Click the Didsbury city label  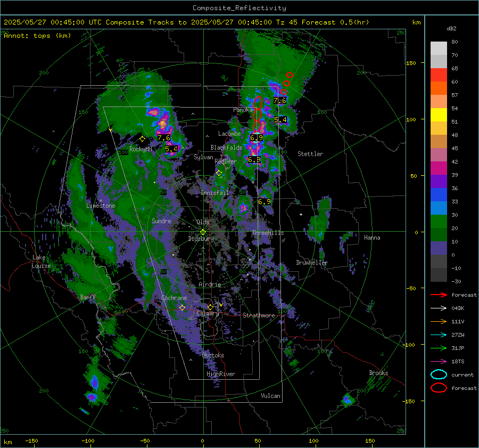pos(201,239)
